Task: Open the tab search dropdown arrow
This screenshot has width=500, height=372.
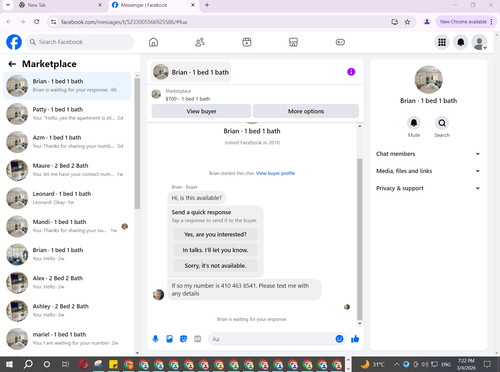Action: [8, 5]
